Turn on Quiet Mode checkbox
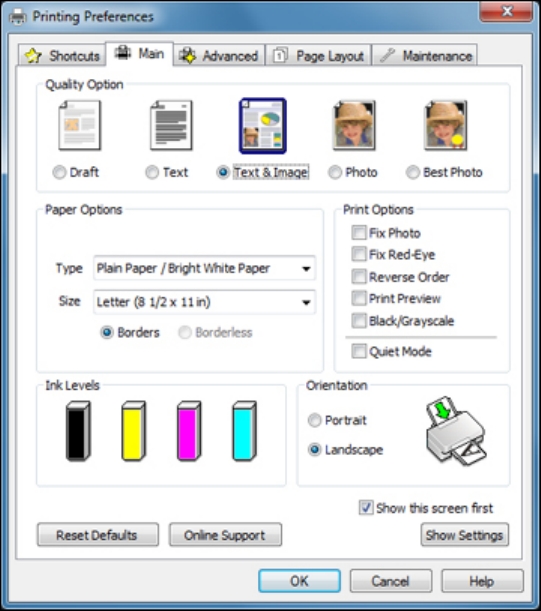The width and height of the screenshot is (541, 611). [359, 351]
